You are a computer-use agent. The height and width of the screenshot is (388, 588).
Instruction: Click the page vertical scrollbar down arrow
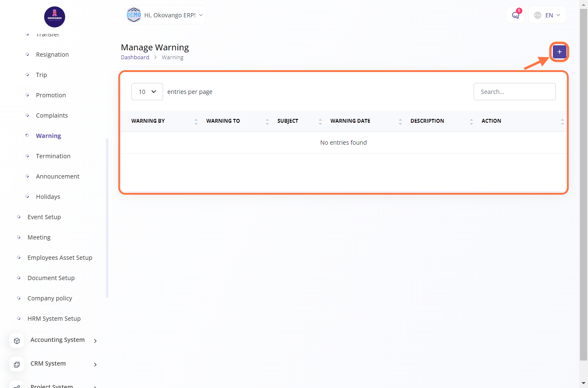tap(583, 383)
